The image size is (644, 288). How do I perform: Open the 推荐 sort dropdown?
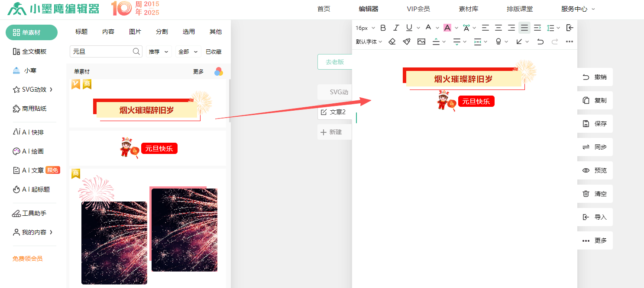pos(159,51)
